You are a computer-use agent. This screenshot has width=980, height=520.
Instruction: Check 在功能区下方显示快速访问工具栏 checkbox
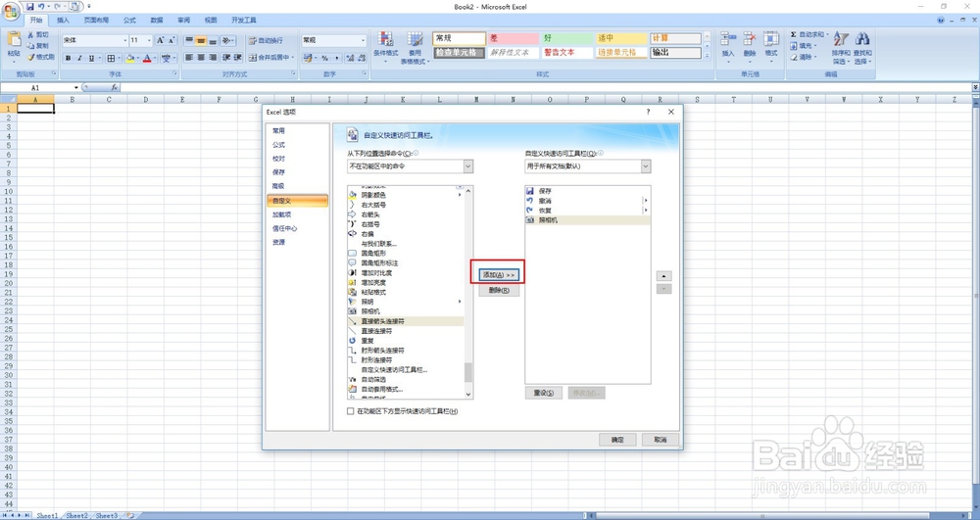tap(350, 411)
